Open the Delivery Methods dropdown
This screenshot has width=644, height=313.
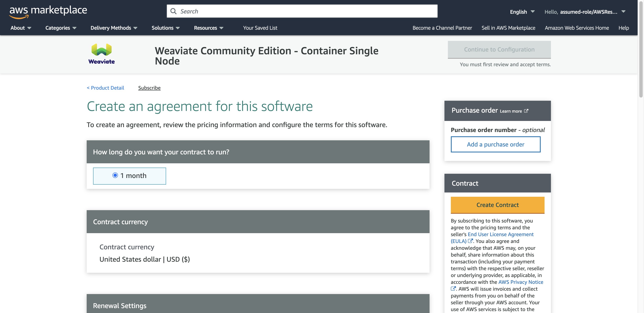point(114,28)
